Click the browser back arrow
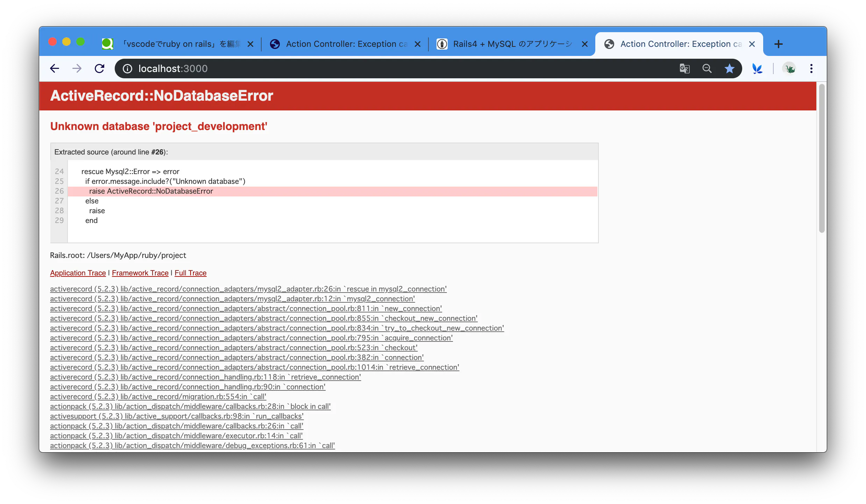The height and width of the screenshot is (504, 866). 55,69
